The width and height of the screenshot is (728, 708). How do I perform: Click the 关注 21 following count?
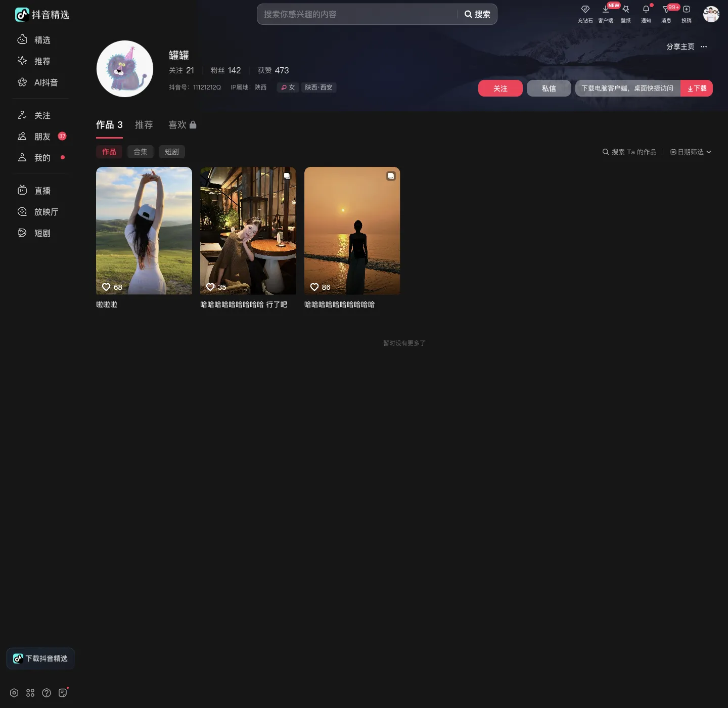point(181,70)
